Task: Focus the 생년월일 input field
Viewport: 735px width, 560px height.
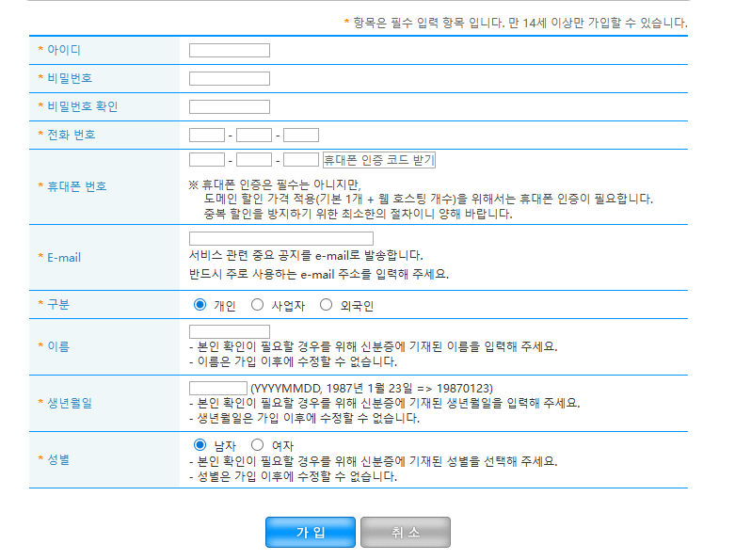Action: (217, 388)
